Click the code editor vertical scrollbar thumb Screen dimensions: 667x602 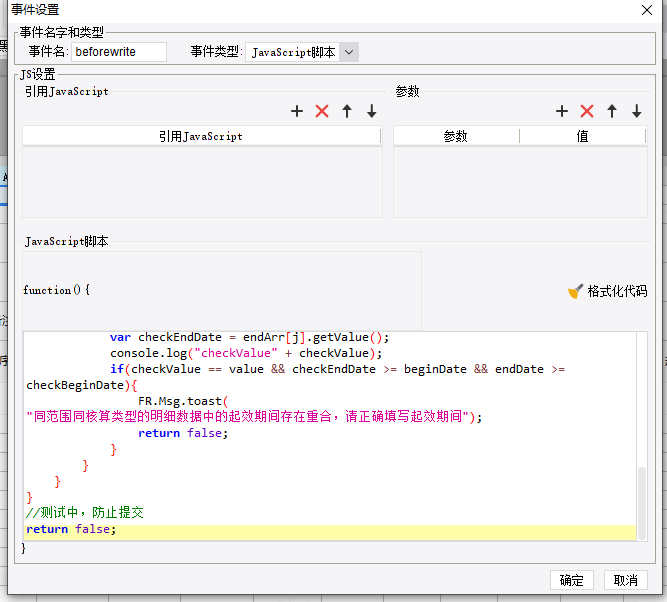tap(642, 503)
